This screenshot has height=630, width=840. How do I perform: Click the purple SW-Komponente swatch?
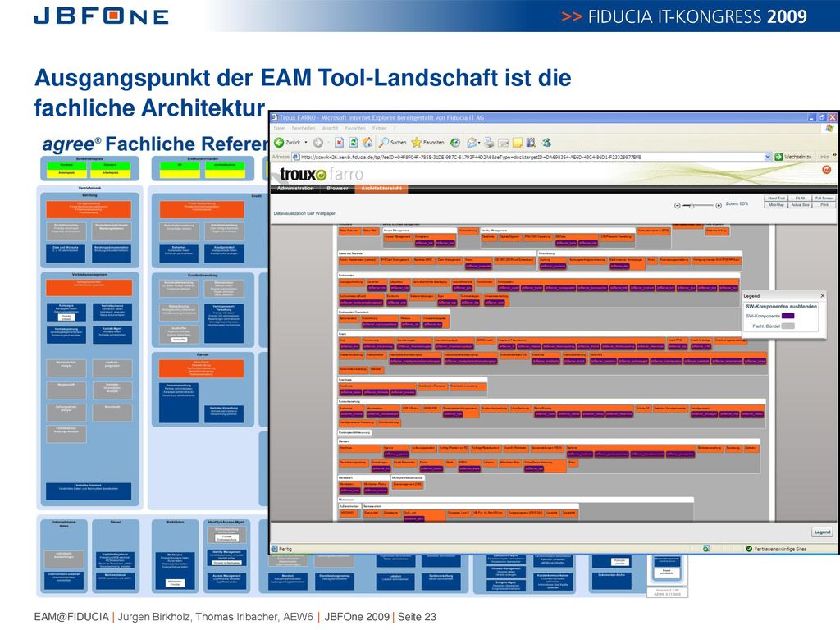coord(788,316)
